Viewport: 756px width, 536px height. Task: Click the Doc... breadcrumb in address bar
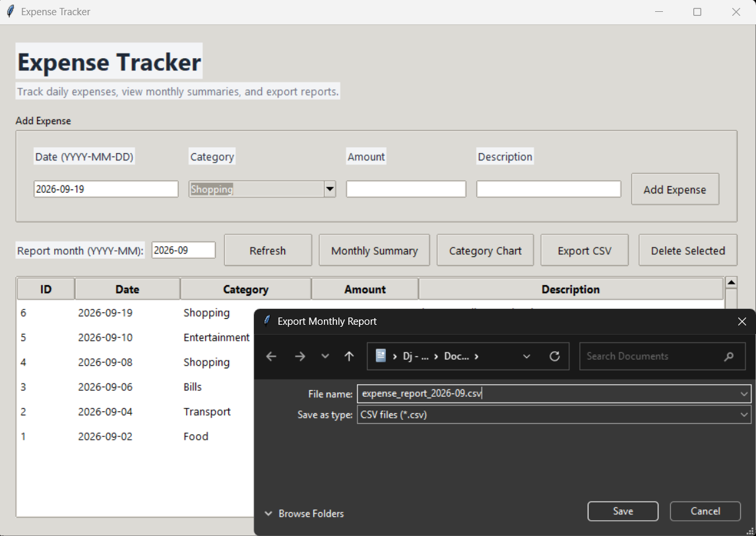[456, 356]
